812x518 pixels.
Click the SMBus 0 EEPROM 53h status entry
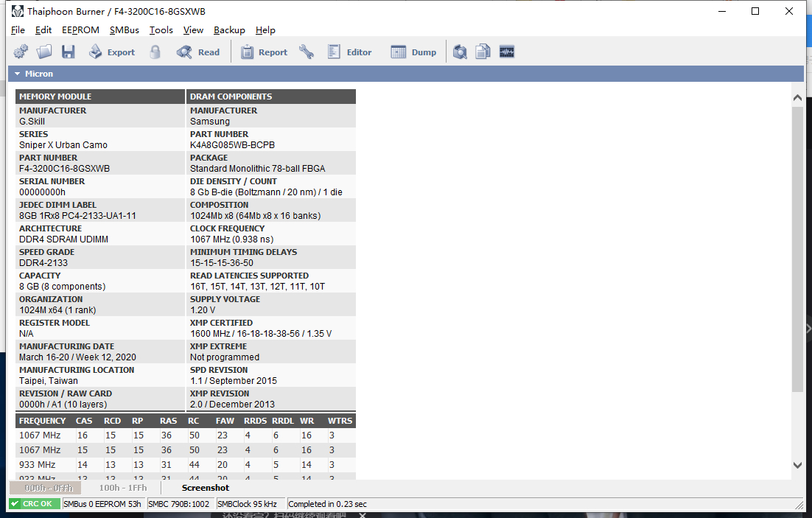click(x=102, y=503)
